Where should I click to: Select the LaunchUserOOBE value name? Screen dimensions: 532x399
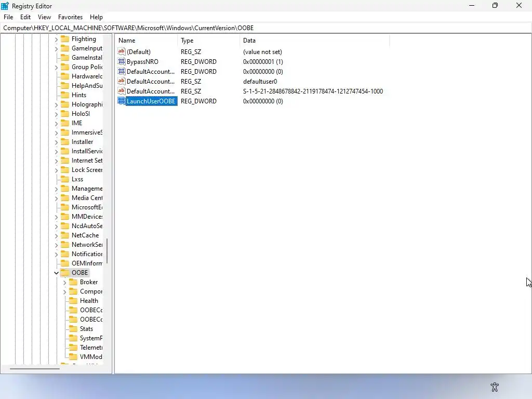click(x=151, y=101)
